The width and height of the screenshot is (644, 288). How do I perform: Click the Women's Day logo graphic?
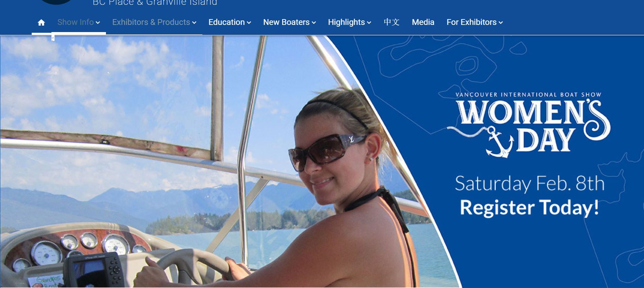pyautogui.click(x=529, y=125)
